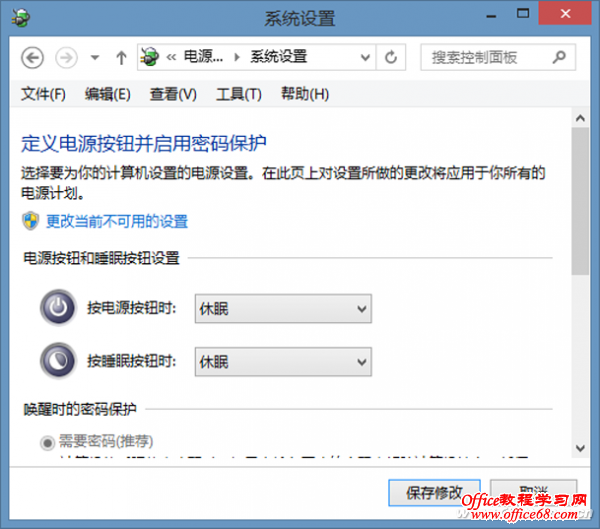600x529 pixels.
Task: Click the 系统设置 breadcrumb
Action: (279, 57)
